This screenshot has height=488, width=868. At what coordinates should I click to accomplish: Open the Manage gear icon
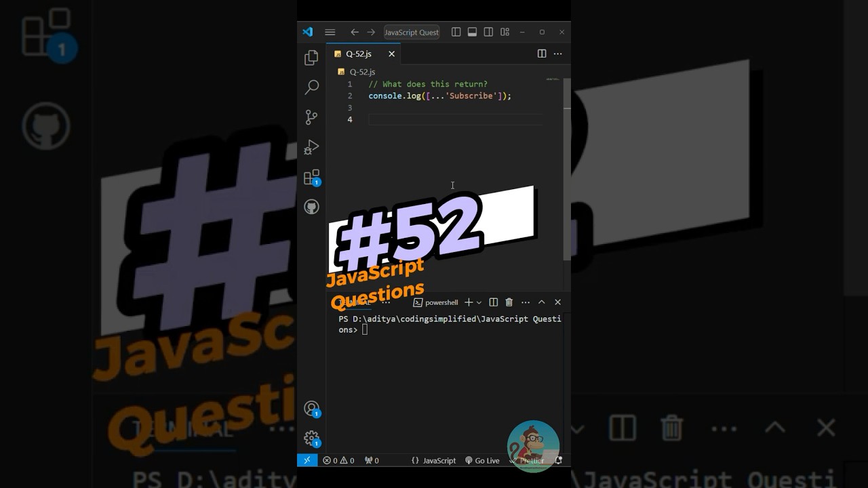pos(311,439)
